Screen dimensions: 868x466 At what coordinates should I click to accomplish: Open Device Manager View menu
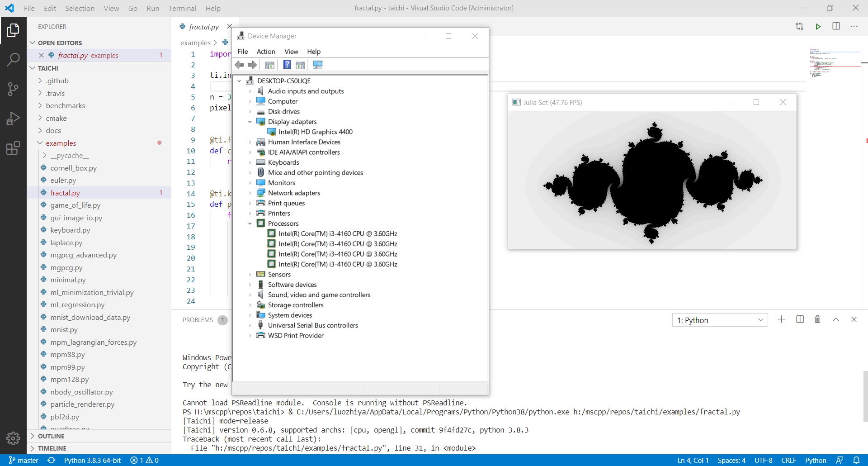click(x=291, y=52)
